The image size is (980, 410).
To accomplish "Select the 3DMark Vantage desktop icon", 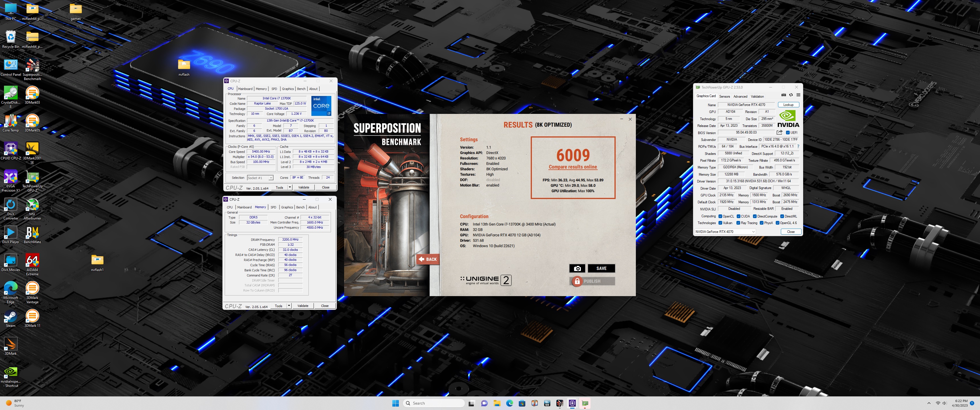I will point(32,292).
